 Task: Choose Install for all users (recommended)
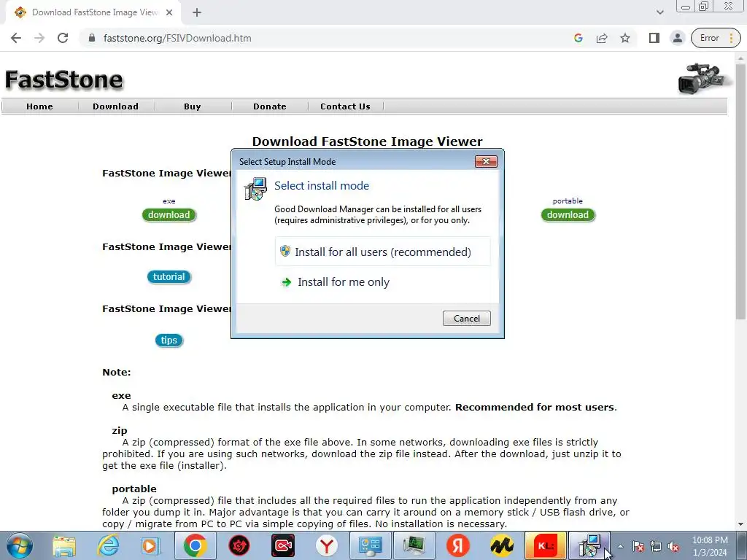(x=382, y=252)
